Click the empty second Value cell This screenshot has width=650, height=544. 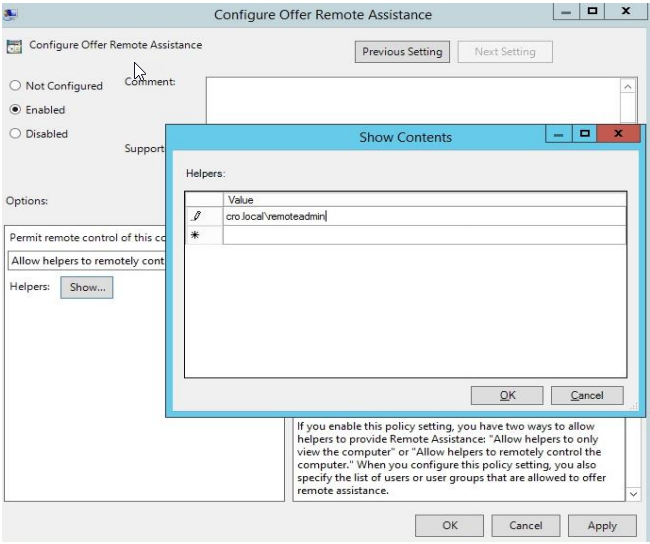tap(424, 235)
